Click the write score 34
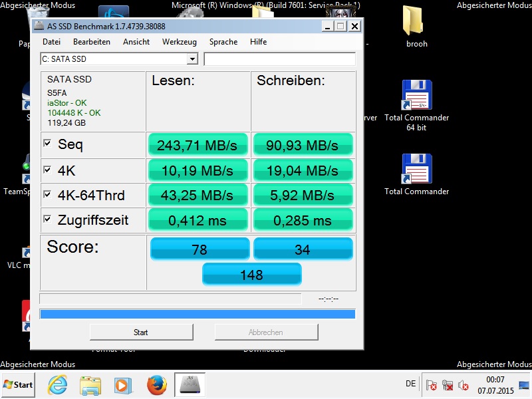The width and height of the screenshot is (532, 399). tap(303, 249)
